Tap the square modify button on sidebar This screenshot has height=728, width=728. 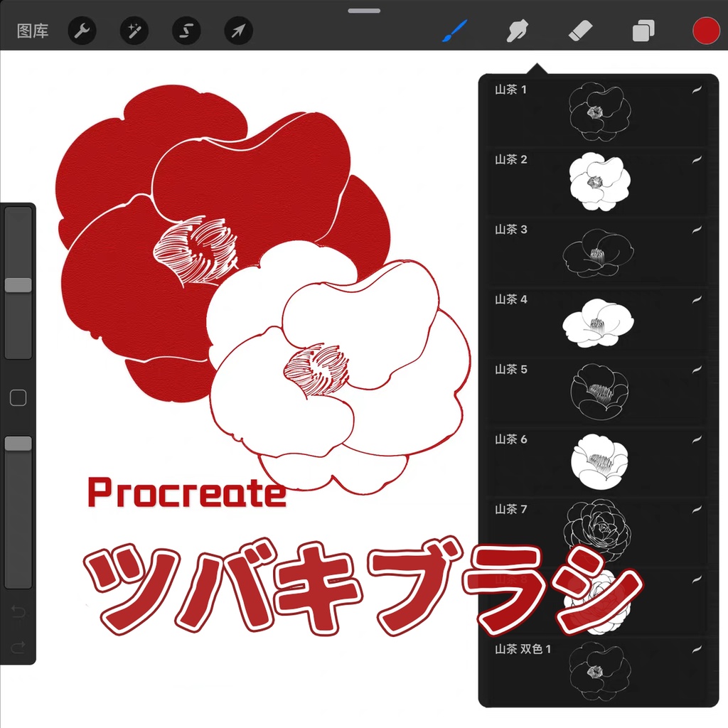18,398
